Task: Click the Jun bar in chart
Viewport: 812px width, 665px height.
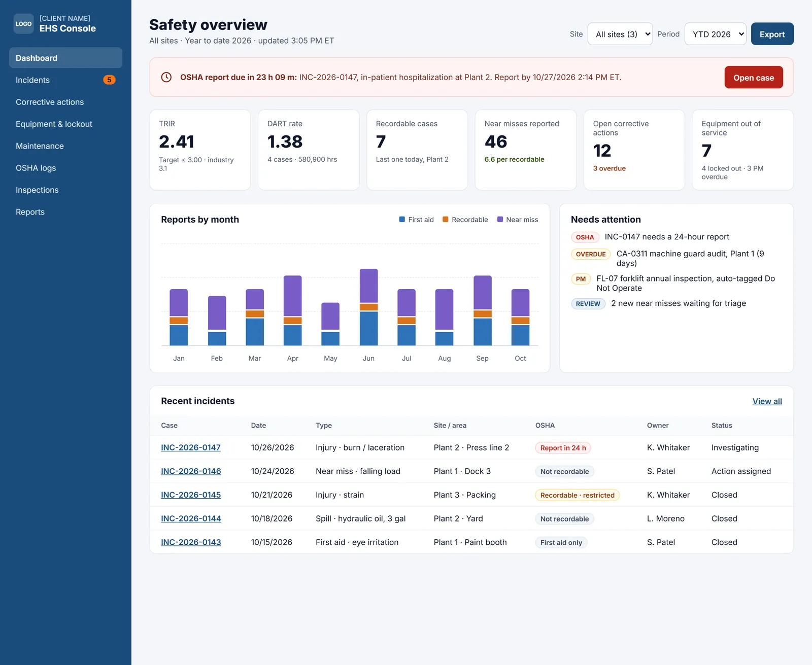Action: [x=368, y=307]
